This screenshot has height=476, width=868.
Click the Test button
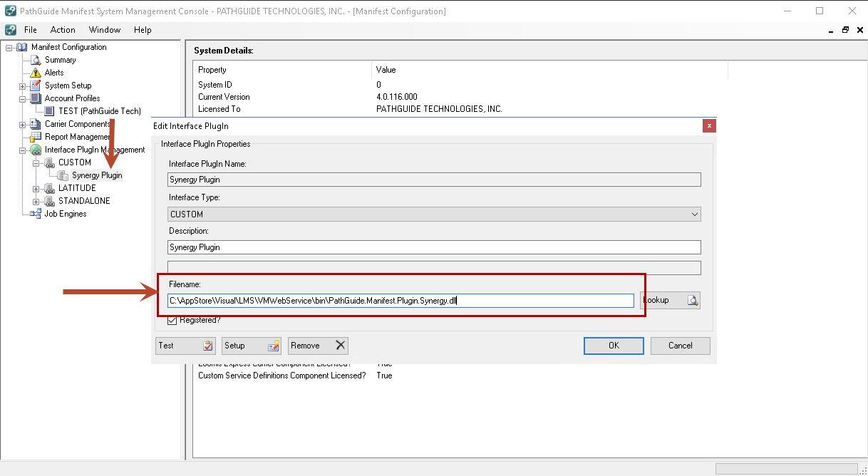coord(186,346)
